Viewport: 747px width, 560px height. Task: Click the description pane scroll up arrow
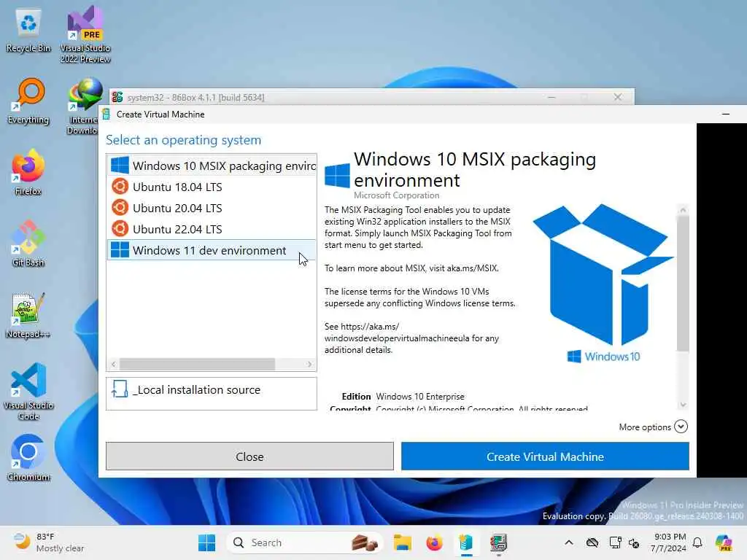coord(683,210)
